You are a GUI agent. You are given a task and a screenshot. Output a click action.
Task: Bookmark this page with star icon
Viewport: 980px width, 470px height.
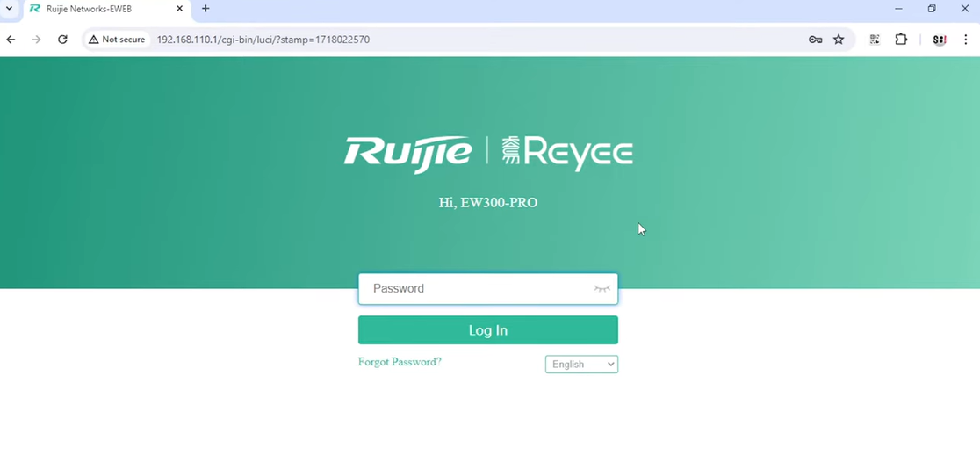[839, 40]
